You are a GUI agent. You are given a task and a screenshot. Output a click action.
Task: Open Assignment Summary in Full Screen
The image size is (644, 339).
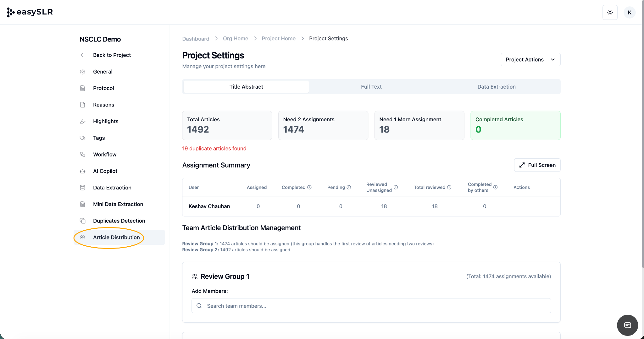point(537,165)
